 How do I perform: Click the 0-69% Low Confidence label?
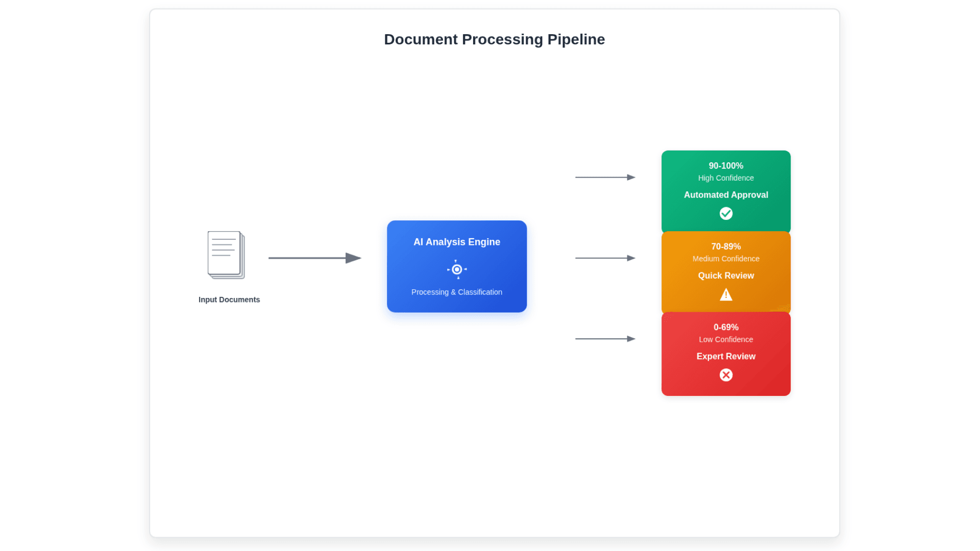(726, 333)
